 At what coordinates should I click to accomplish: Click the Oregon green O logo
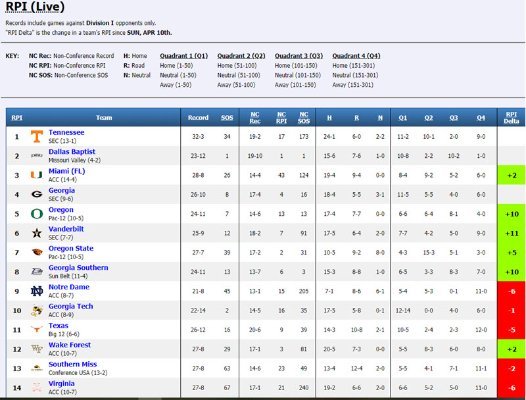point(37,214)
